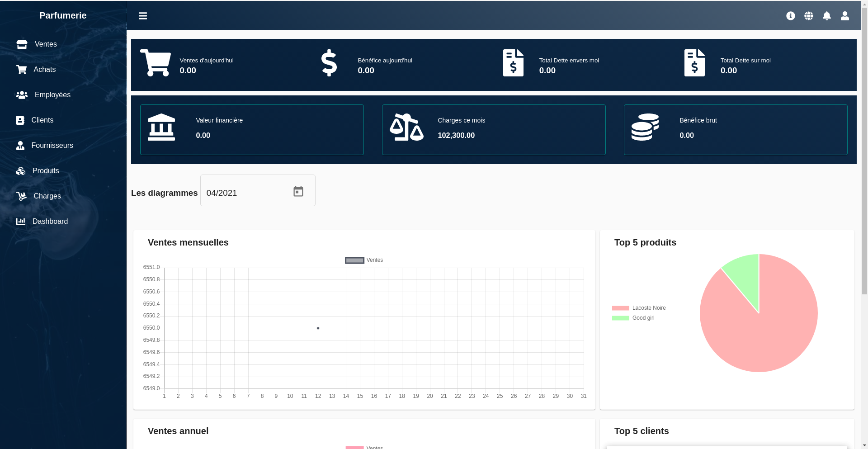Click the Bénéfice aujourd'hui label
The height and width of the screenshot is (449, 868).
click(x=385, y=61)
